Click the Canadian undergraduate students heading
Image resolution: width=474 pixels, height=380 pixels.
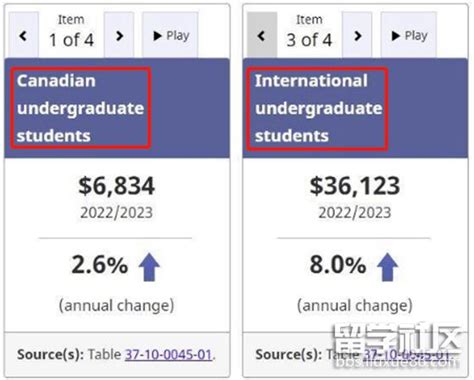[80, 108]
